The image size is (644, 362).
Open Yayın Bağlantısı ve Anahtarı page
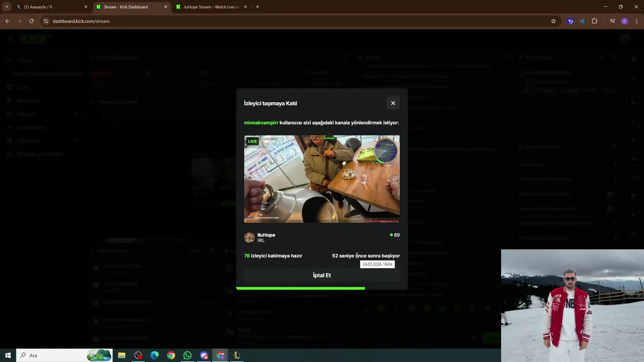[x=48, y=73]
